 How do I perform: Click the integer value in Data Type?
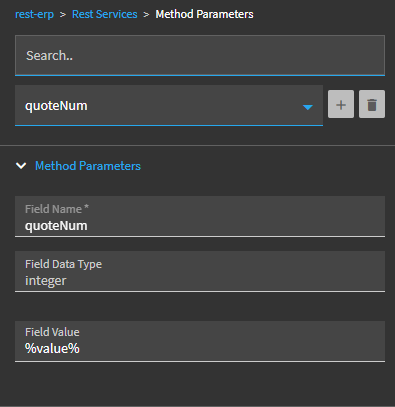pos(46,281)
